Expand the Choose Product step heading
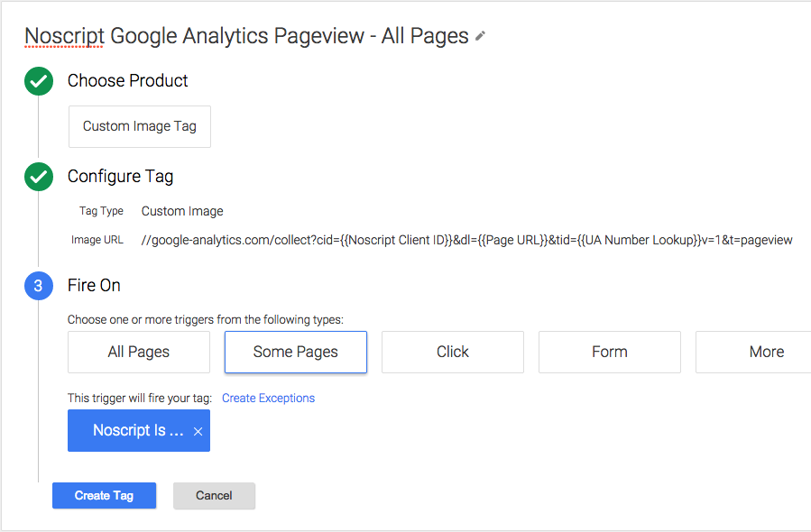This screenshot has height=532, width=811. tap(128, 80)
